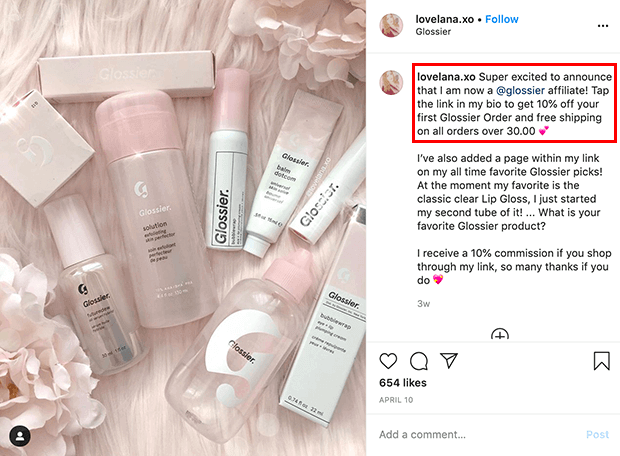The height and width of the screenshot is (456, 620).
Task: Click header profile avatar of lovelana.xo
Action: coord(391,25)
